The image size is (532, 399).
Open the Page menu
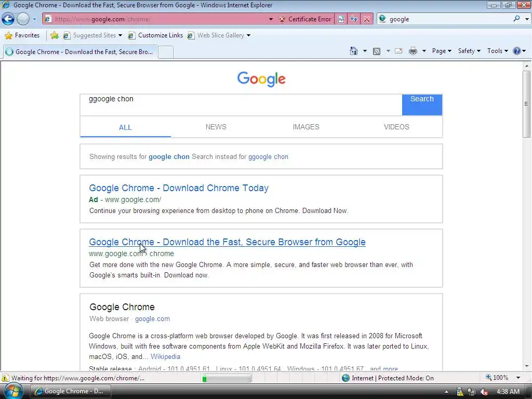pyautogui.click(x=442, y=51)
